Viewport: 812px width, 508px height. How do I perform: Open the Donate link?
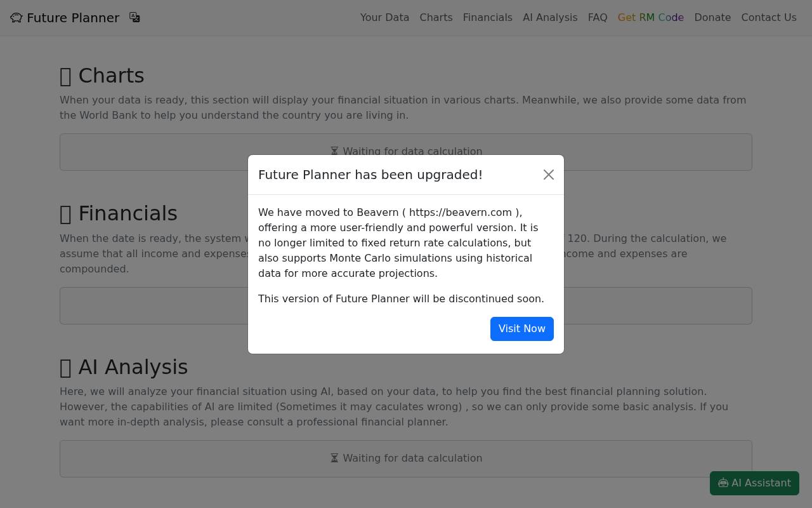pyautogui.click(x=712, y=18)
